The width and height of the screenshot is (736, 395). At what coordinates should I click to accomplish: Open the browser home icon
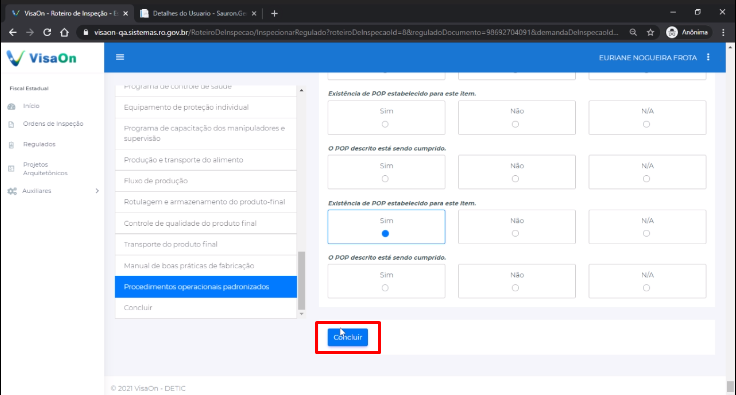coord(64,32)
